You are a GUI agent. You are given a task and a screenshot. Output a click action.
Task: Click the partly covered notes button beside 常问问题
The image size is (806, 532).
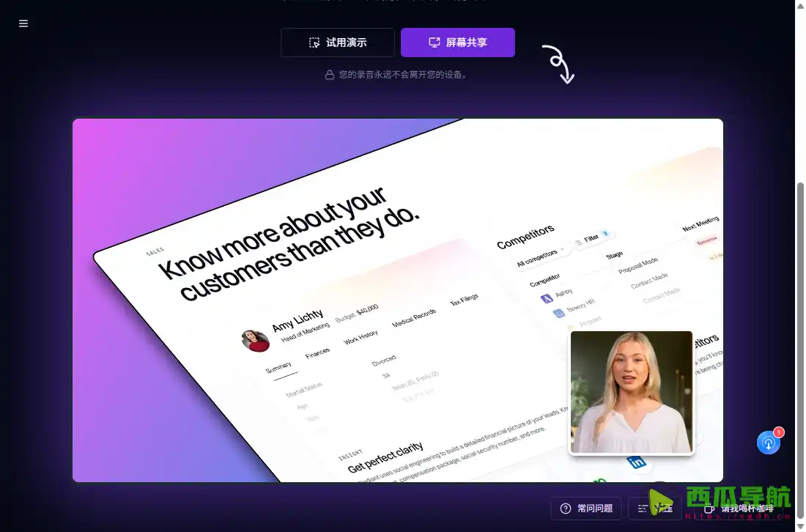tap(654, 509)
